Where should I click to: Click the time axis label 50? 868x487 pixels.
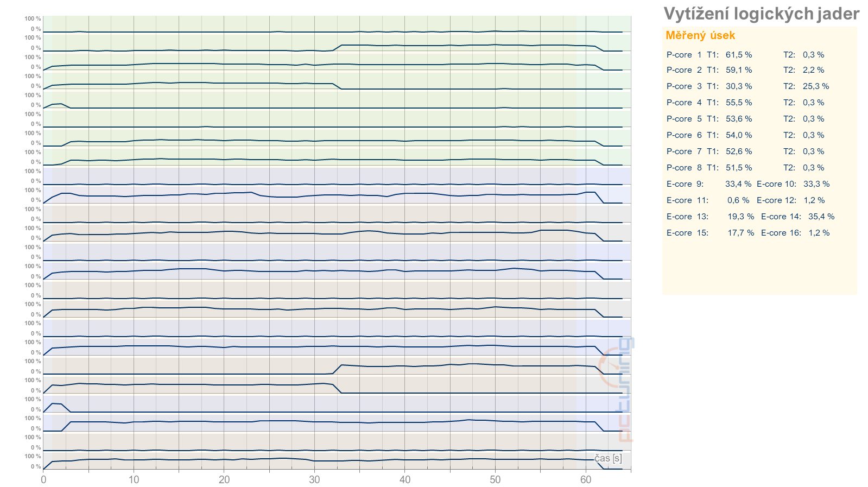(x=495, y=479)
